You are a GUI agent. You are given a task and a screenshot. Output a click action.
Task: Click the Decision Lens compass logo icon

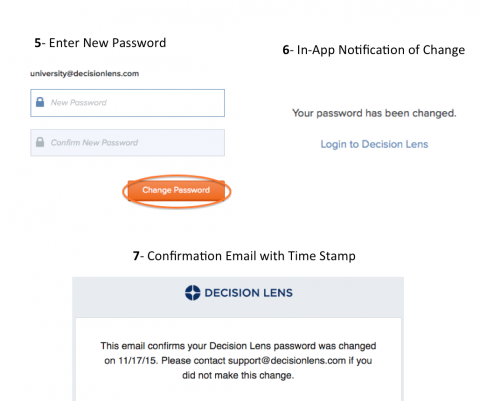click(193, 293)
